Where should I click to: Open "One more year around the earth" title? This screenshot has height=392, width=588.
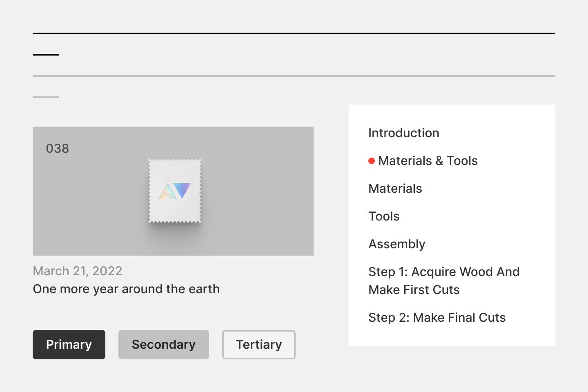click(126, 289)
